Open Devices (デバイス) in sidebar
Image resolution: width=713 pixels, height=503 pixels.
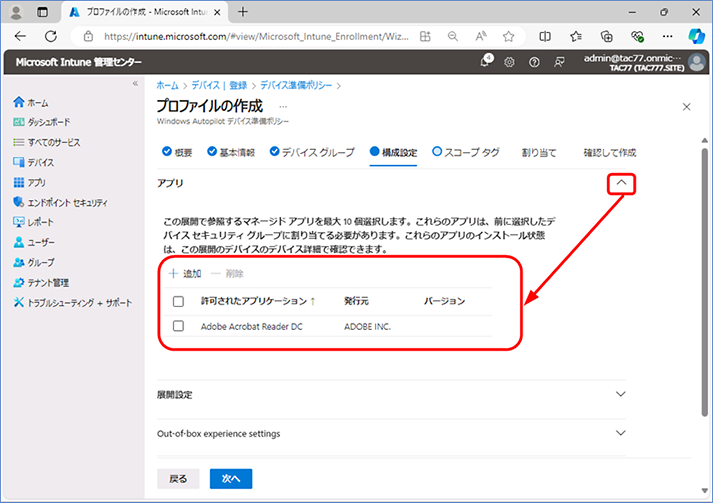point(34,162)
